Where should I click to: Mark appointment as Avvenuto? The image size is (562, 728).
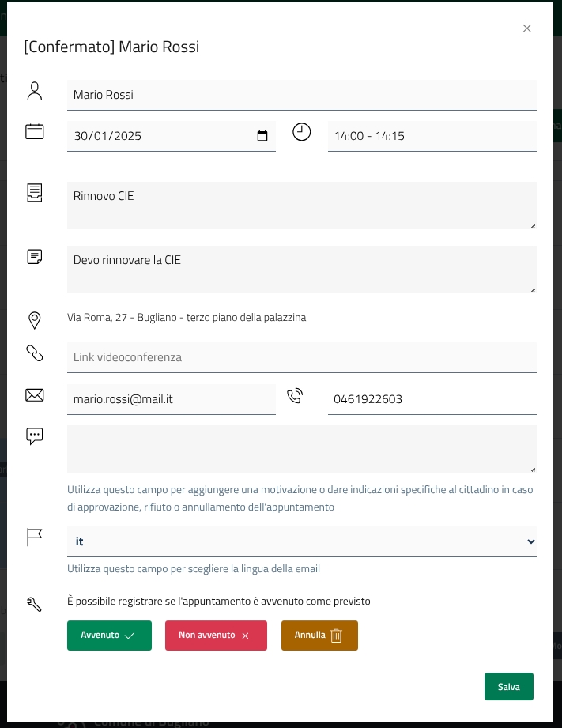pyautogui.click(x=109, y=636)
